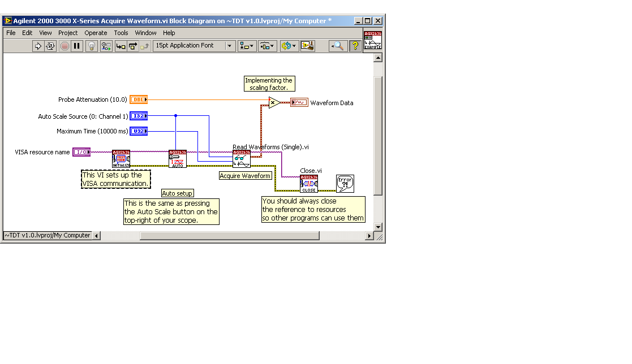Click the Pause button
Viewport: 632px width, 364px height.
pyautogui.click(x=76, y=46)
